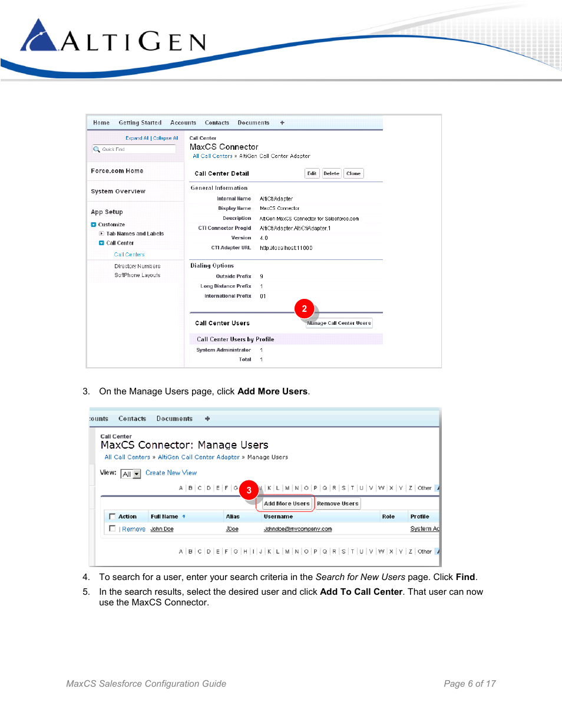This screenshot has height=728, width=562.
Task: Open Documents tab on Manage Users page
Action: [174, 419]
